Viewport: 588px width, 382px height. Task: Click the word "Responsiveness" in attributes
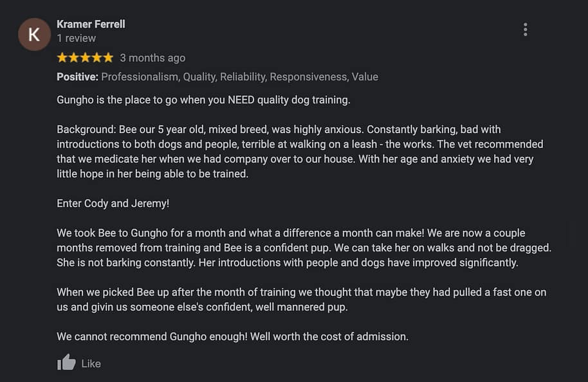[x=308, y=77]
